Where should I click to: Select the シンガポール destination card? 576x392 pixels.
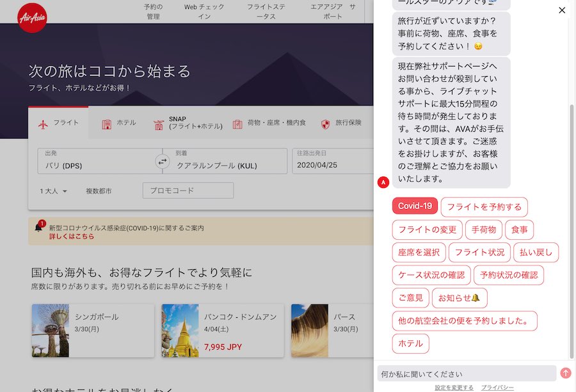click(x=93, y=331)
